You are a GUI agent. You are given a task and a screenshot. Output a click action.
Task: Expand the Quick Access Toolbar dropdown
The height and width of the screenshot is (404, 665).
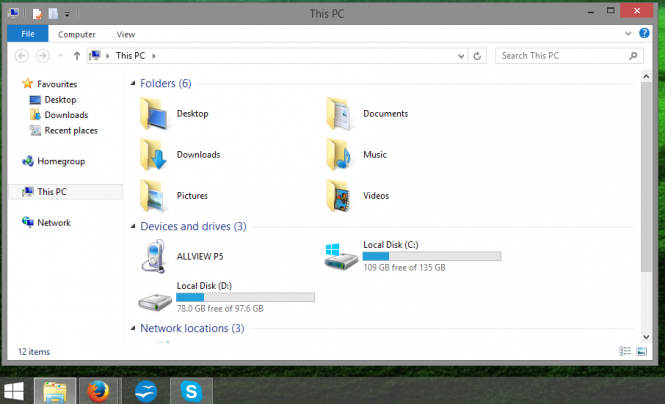(x=67, y=14)
